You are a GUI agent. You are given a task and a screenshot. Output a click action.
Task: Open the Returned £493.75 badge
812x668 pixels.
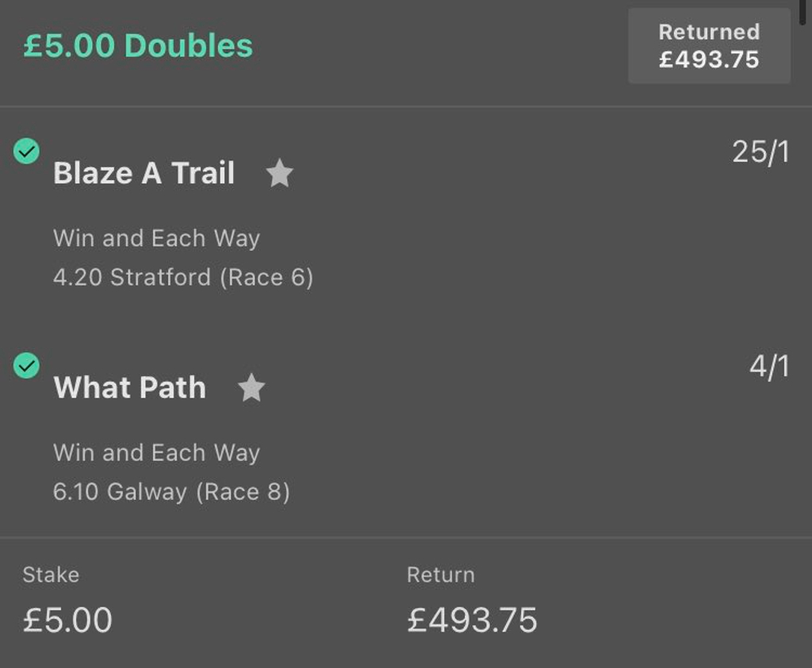click(x=709, y=45)
